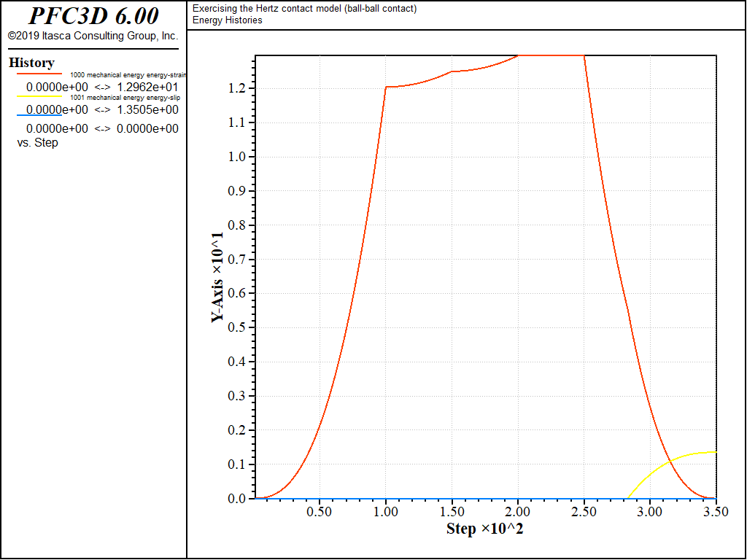
Task: Click the y-axis tick label 0.2
Action: [x=237, y=430]
